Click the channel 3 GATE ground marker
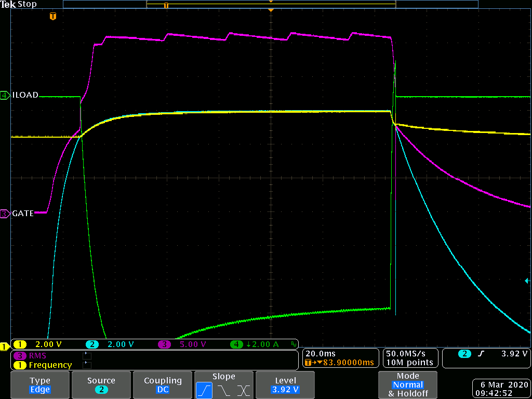 point(5,214)
